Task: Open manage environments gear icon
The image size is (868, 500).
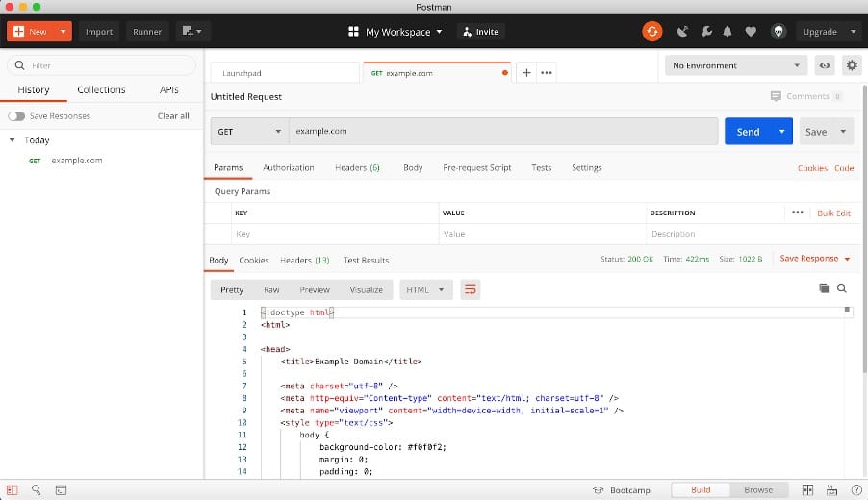Action: (852, 65)
